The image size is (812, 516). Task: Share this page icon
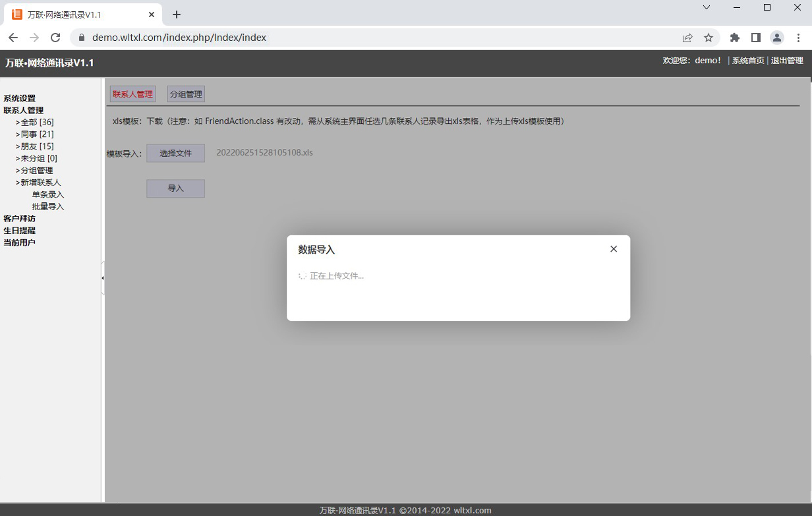coord(687,38)
